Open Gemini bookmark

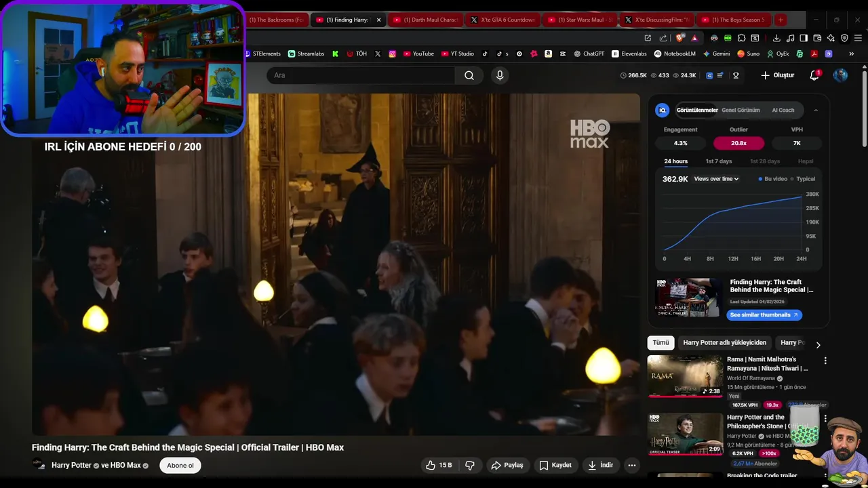(x=716, y=54)
